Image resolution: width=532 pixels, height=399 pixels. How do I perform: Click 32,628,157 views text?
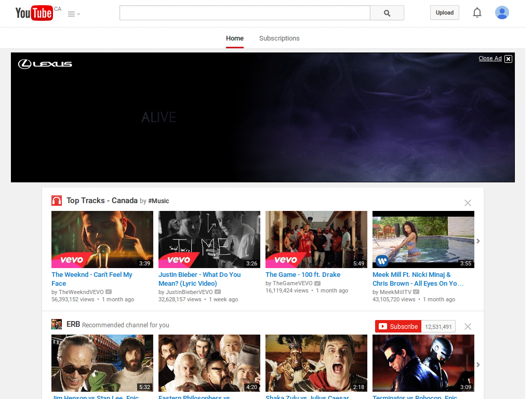(180, 299)
